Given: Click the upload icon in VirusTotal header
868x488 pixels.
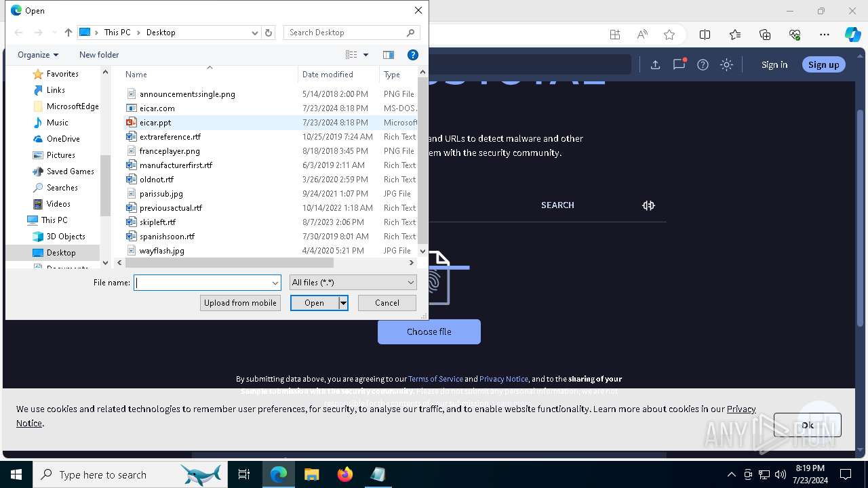Looking at the screenshot, I should pos(655,65).
